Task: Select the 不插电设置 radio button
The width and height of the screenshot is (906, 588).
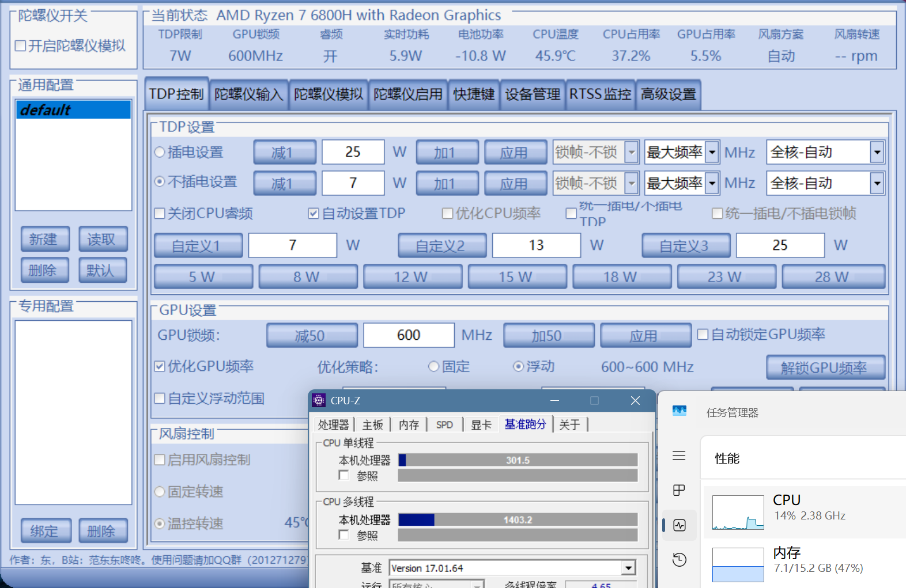Action: tap(160, 181)
